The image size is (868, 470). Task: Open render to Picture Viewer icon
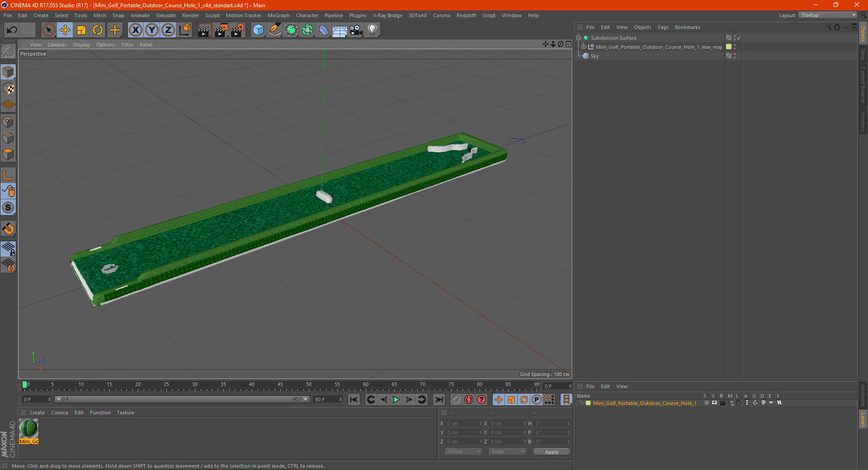coord(221,30)
